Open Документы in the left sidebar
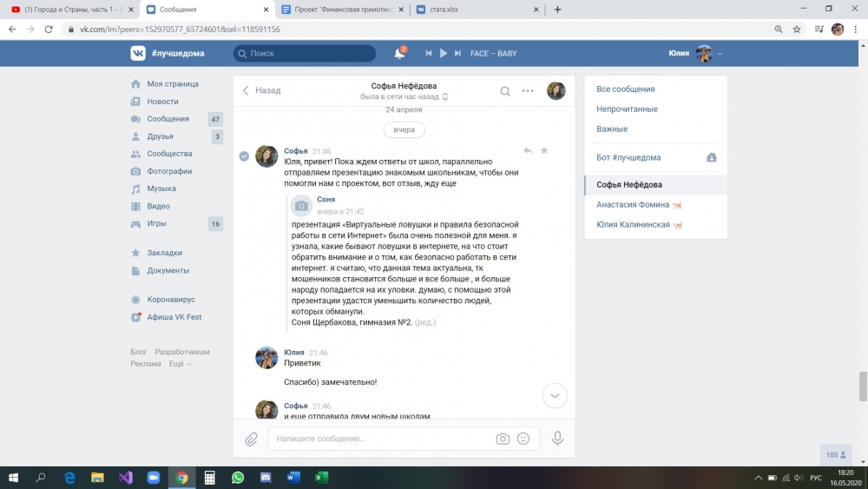Image resolution: width=868 pixels, height=489 pixels. [x=168, y=270]
